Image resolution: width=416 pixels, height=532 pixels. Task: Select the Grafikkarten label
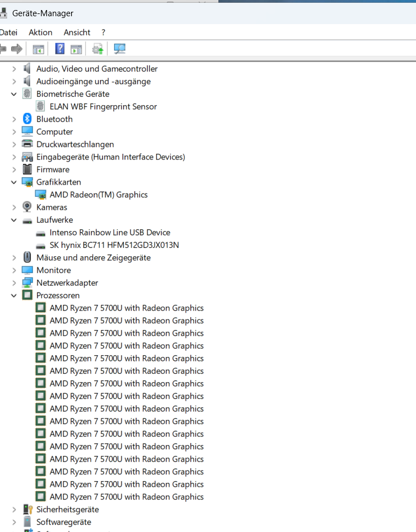pyautogui.click(x=59, y=182)
